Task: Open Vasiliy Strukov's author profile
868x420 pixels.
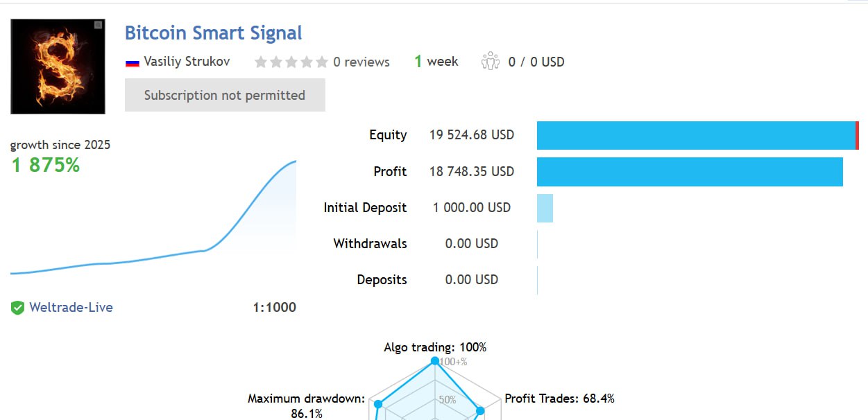Action: pyautogui.click(x=187, y=62)
